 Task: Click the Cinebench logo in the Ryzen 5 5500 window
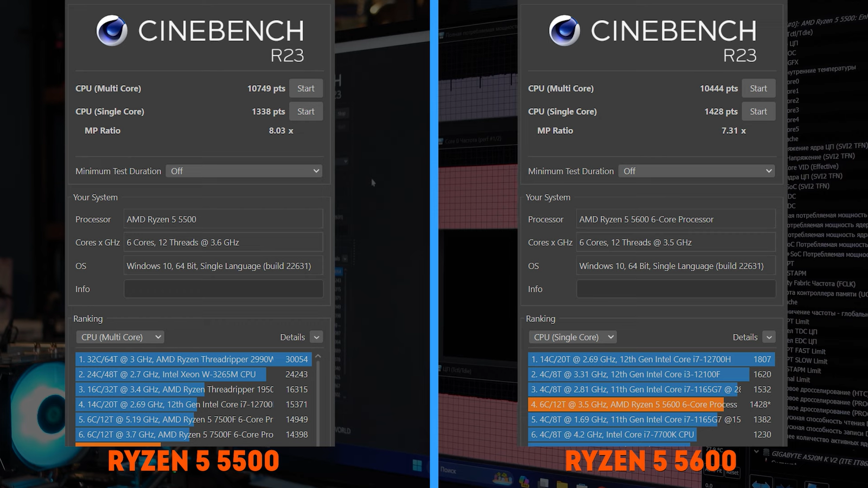point(112,30)
